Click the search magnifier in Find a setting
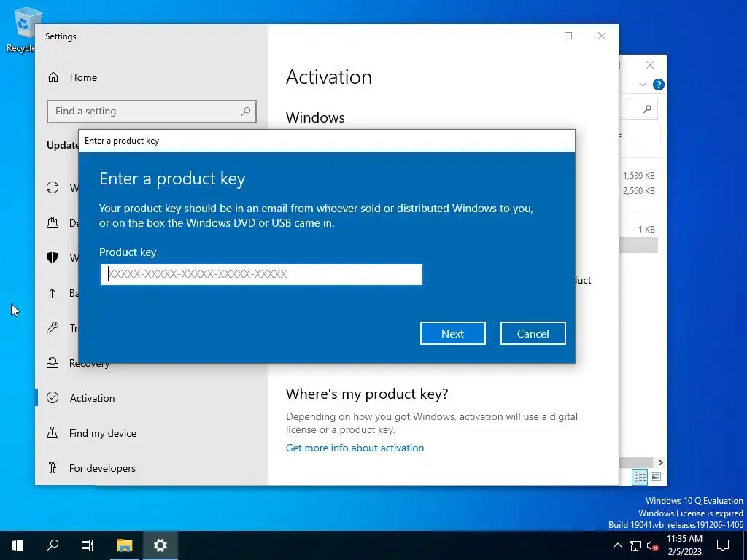 (246, 112)
